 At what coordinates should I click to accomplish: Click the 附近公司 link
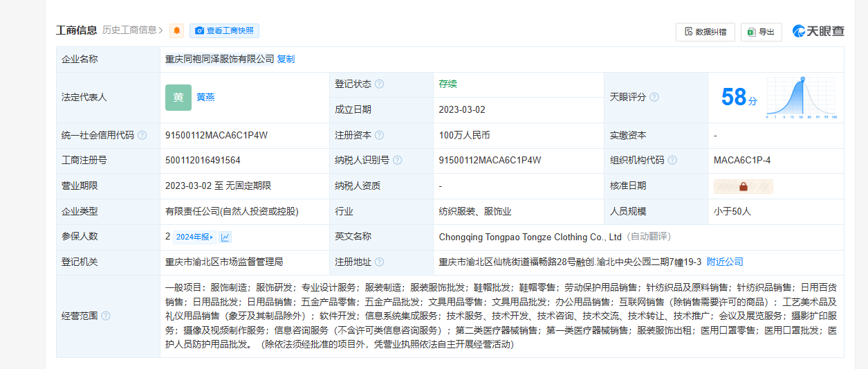pos(725,262)
